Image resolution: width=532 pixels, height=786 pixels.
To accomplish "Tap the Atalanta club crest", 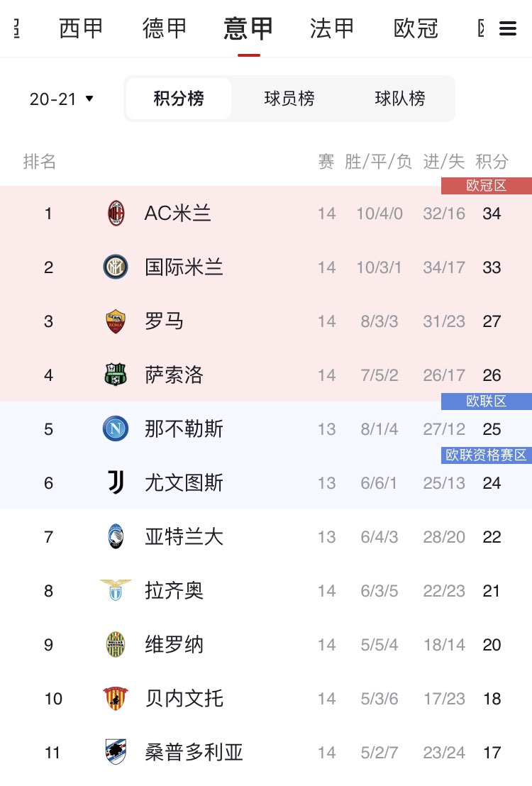I will [116, 537].
